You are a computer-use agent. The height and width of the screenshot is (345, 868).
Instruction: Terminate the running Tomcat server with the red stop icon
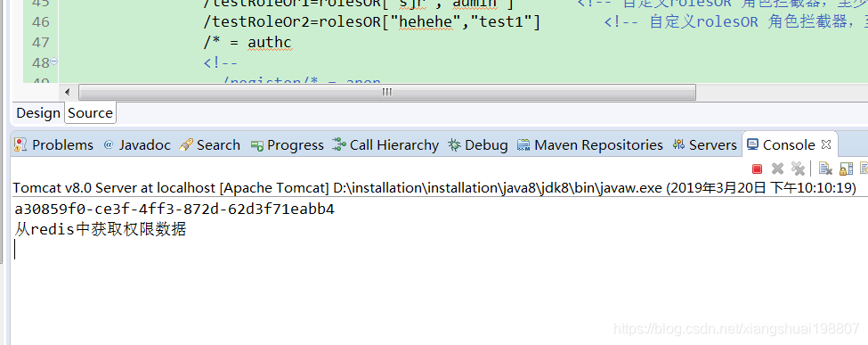coord(758,168)
